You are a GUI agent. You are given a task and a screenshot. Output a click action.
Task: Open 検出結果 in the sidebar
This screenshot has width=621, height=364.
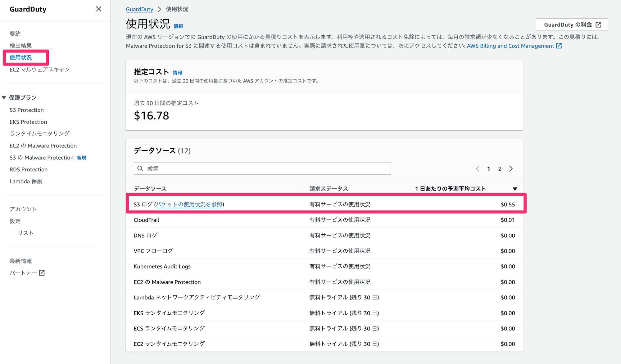pos(21,46)
